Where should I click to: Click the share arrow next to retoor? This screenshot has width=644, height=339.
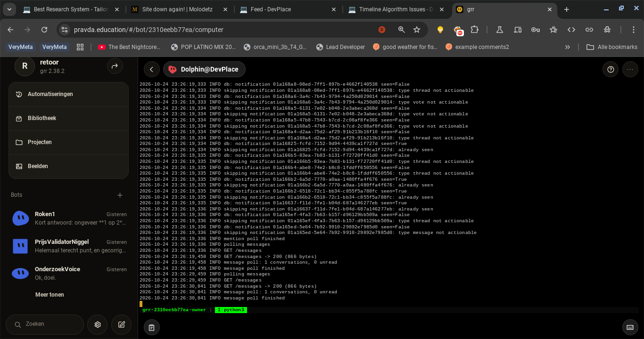pyautogui.click(x=115, y=66)
